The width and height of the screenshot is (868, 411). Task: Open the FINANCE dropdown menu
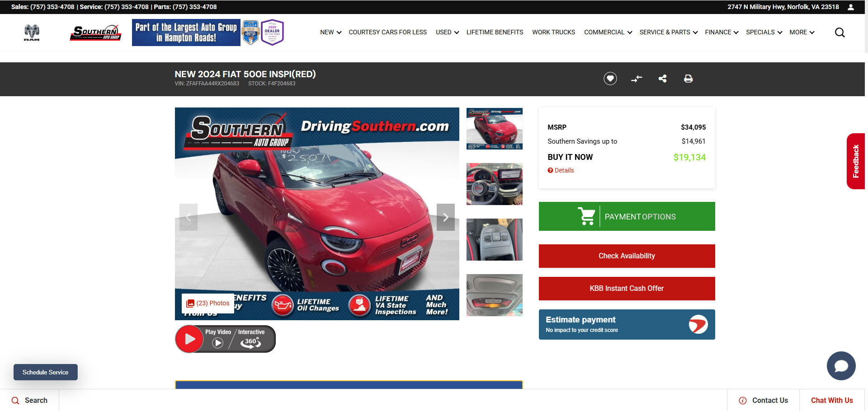click(x=721, y=33)
